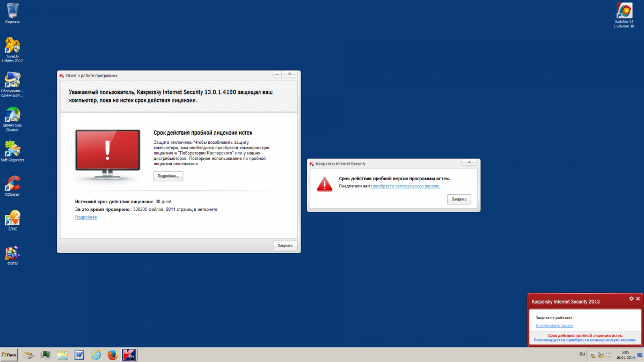
Task: Click the Kaspersky taskbar button
Action: click(129, 355)
